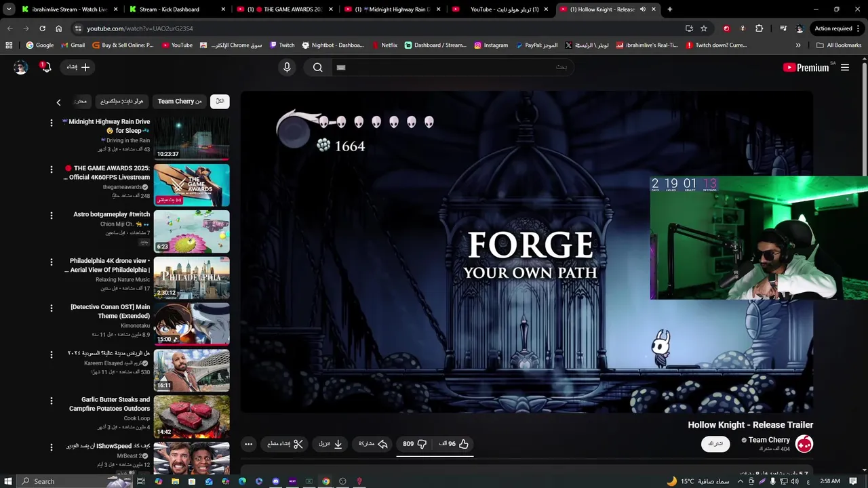Open the Garlic Butter Steaks thumbnail
The height and width of the screenshot is (488, 868).
191,416
